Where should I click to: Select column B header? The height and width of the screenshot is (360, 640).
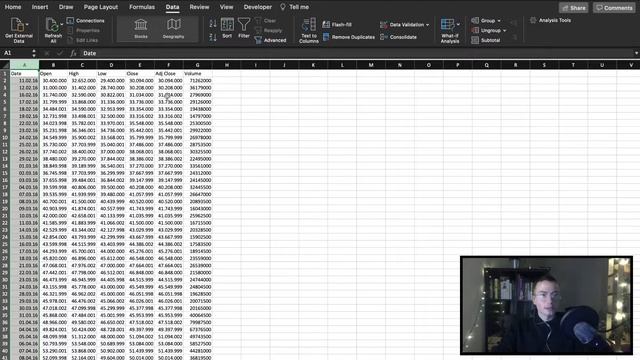53,65
